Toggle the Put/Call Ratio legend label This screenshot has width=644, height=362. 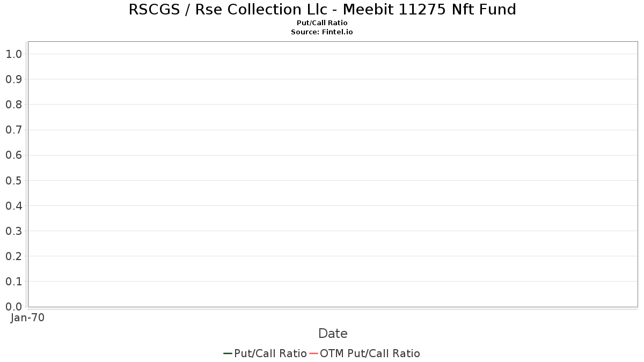(x=270, y=353)
